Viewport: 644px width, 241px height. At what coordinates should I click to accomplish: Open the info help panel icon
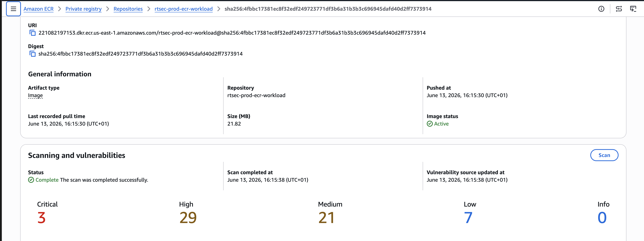click(601, 9)
